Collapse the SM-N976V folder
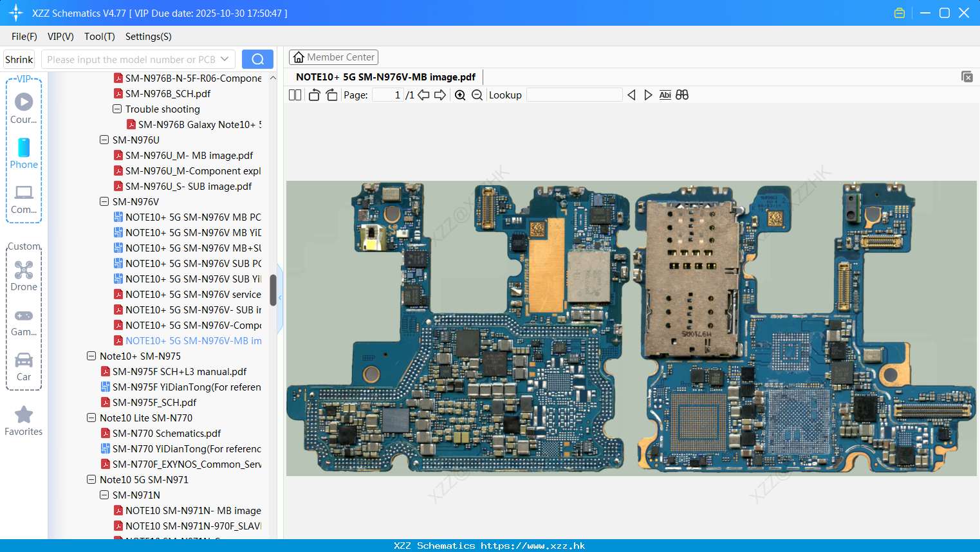The image size is (980, 552). (104, 202)
